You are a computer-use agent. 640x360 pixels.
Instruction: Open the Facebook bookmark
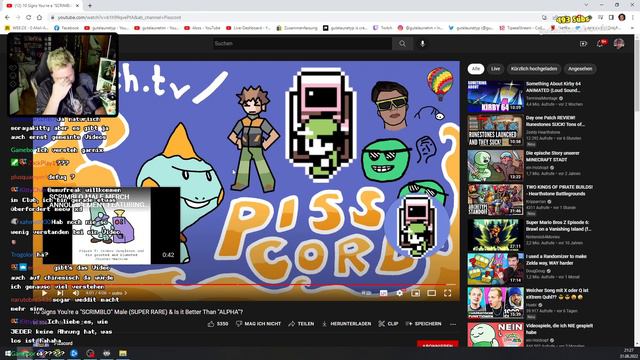pyautogui.click(x=67, y=28)
